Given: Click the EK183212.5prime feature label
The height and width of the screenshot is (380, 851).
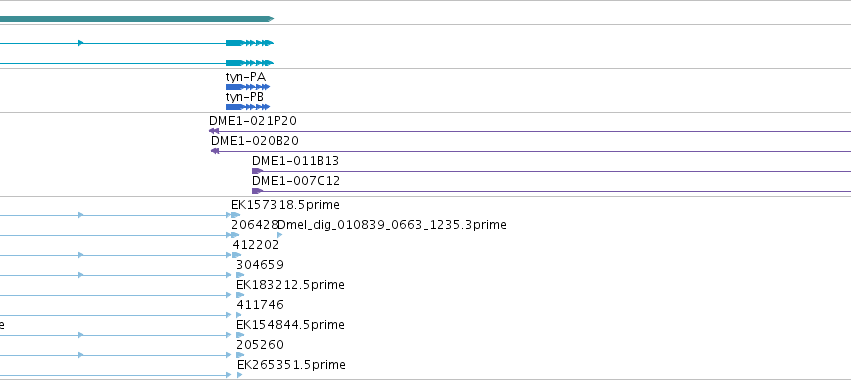Looking at the screenshot, I should [x=290, y=285].
